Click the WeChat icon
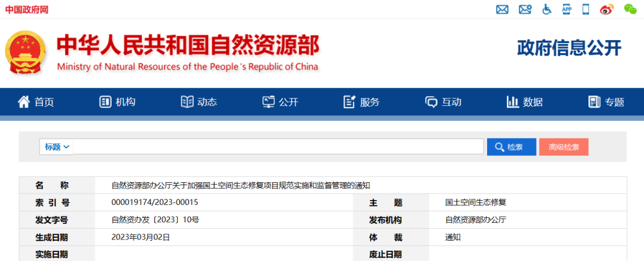Image resolution: width=644 pixels, height=261 pixels. 630,10
